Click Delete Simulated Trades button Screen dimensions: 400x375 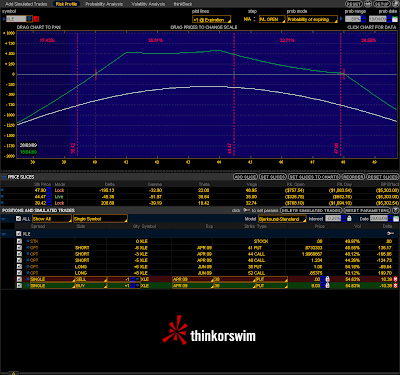pos(311,210)
